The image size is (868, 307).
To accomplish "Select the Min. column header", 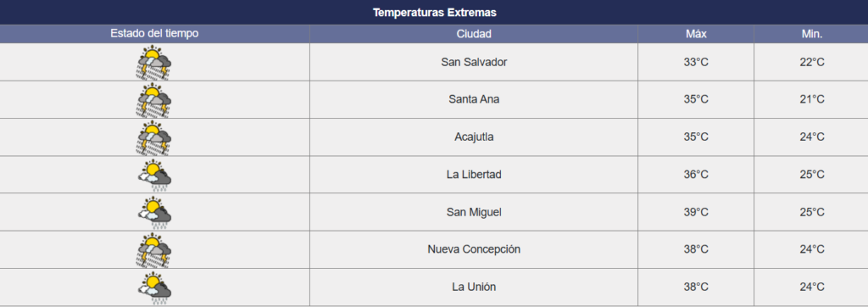I will pos(812,34).
